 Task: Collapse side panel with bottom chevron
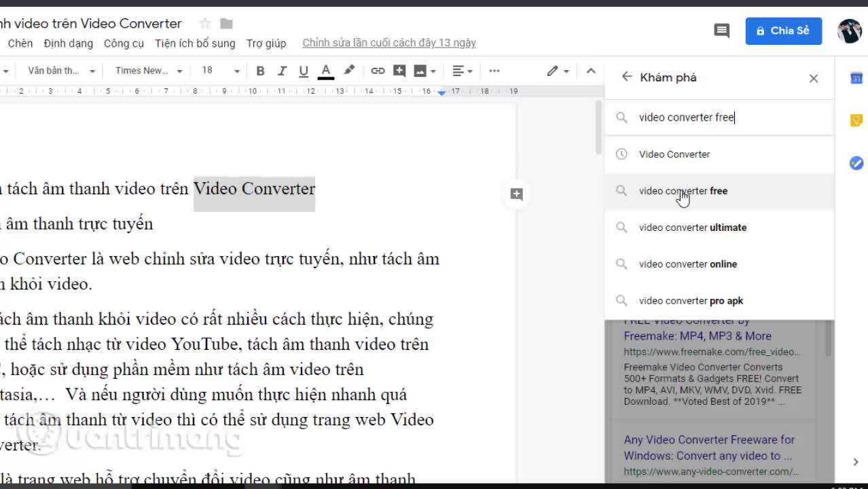point(856,462)
